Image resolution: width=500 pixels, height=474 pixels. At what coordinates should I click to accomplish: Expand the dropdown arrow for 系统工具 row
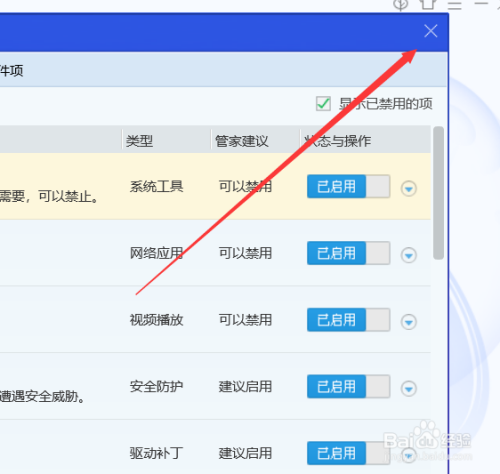[x=409, y=189]
